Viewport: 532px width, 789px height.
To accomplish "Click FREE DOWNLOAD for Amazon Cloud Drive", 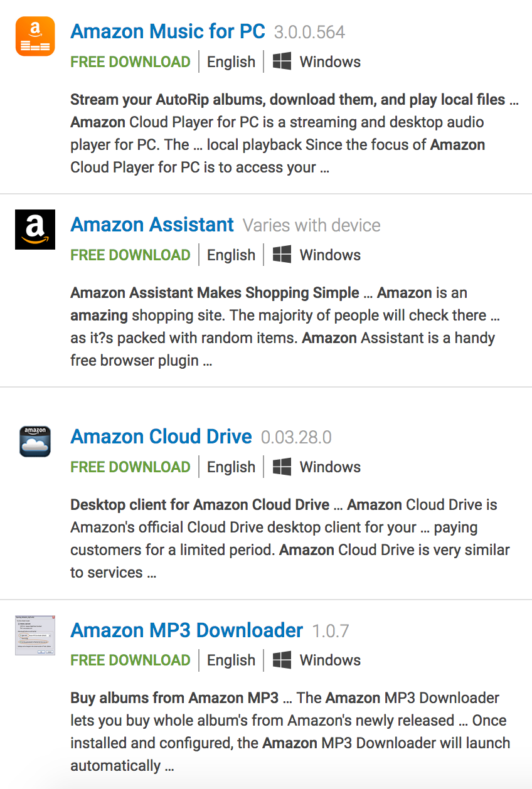I will click(x=130, y=466).
